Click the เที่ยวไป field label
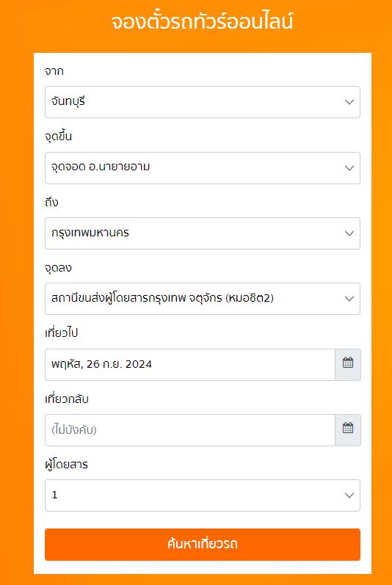This screenshot has height=585, width=392. point(61,333)
